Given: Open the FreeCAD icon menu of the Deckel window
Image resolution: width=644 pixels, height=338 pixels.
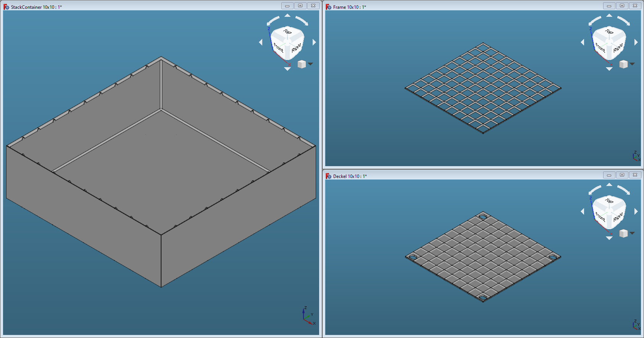Looking at the screenshot, I should point(328,176).
